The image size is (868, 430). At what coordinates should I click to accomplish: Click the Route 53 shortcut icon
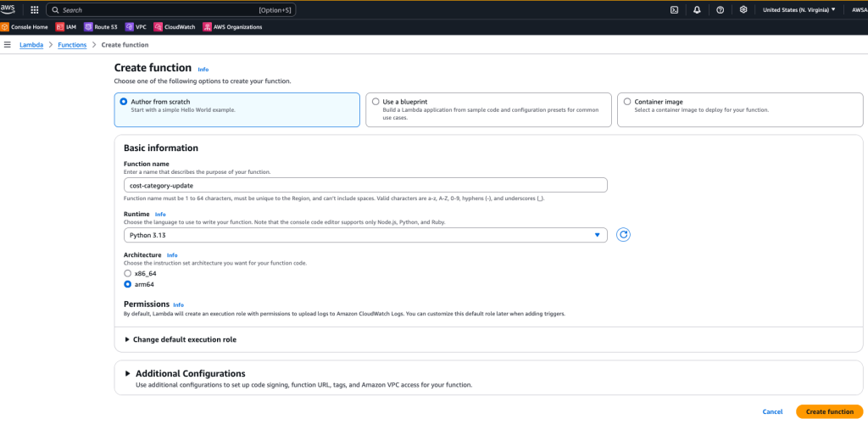pos(88,26)
